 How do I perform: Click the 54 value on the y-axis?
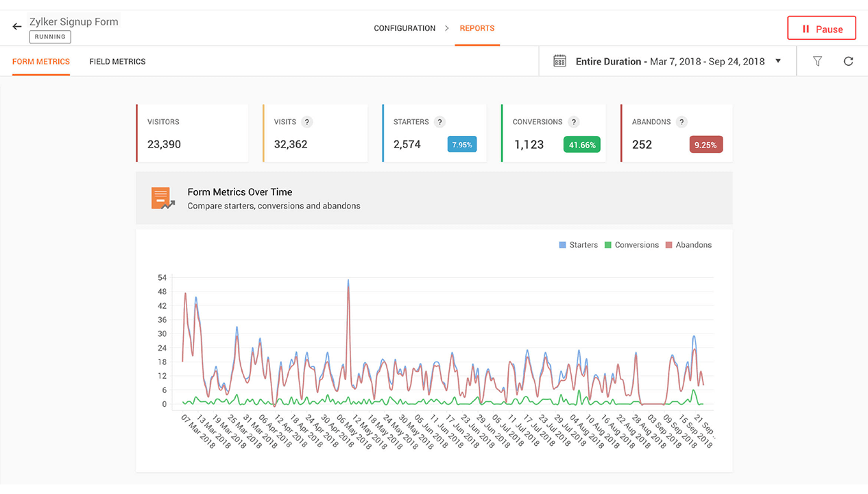pyautogui.click(x=162, y=278)
